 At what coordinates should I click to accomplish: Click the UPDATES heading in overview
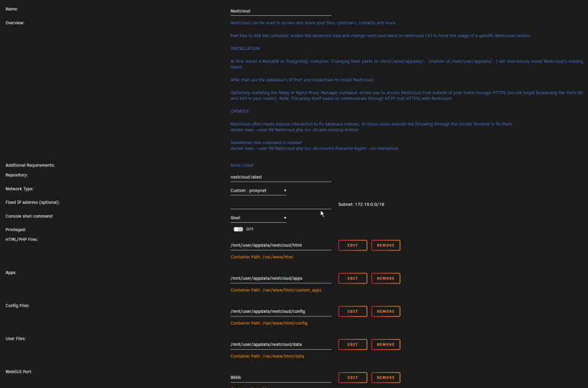(239, 111)
